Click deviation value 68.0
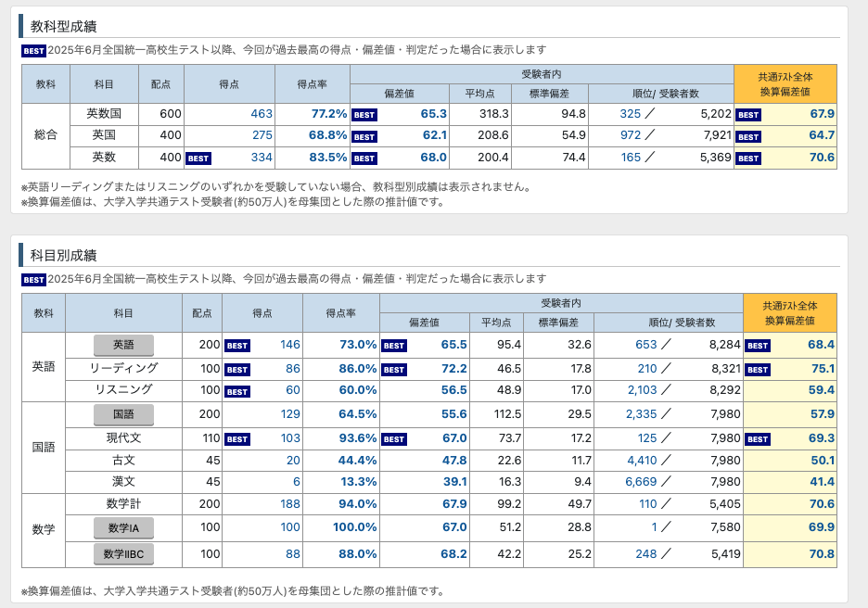This screenshot has width=868, height=608. (x=433, y=158)
